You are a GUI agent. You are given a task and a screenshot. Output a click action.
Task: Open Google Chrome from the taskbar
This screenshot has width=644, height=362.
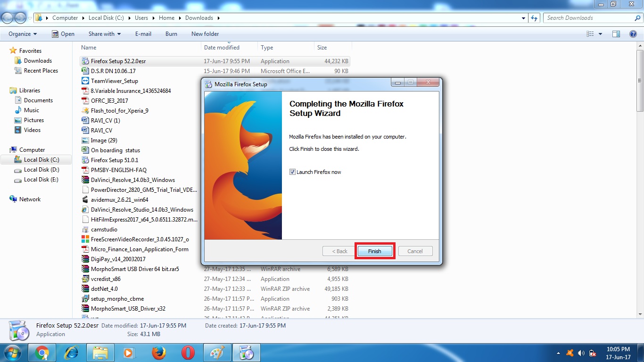[x=42, y=353]
